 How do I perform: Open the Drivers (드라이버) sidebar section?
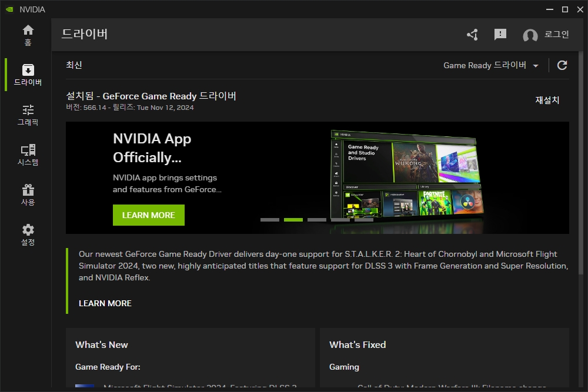(28, 75)
